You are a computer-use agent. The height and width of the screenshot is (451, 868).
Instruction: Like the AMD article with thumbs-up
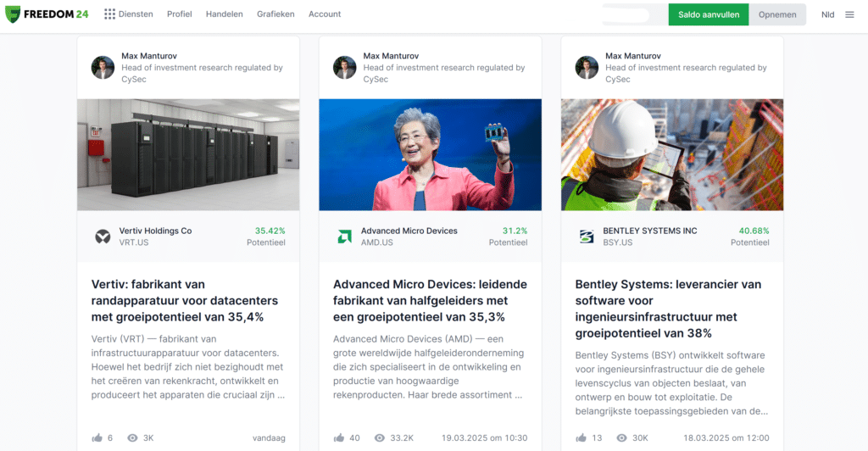pyautogui.click(x=339, y=437)
